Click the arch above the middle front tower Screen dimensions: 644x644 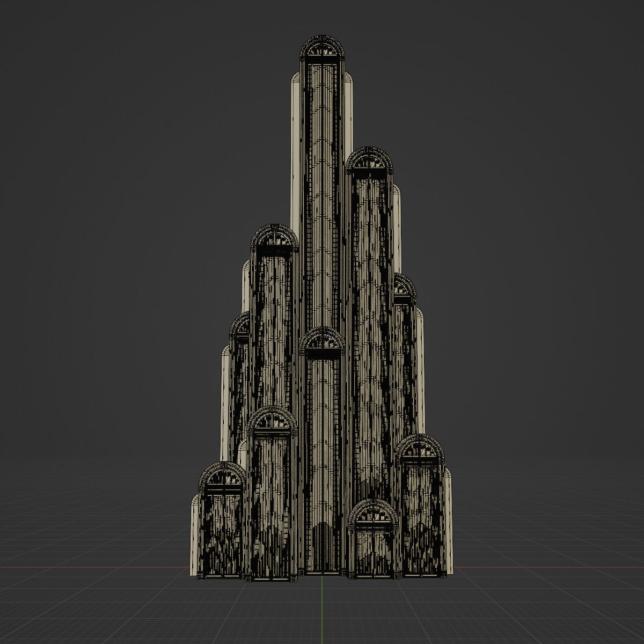[x=322, y=342]
